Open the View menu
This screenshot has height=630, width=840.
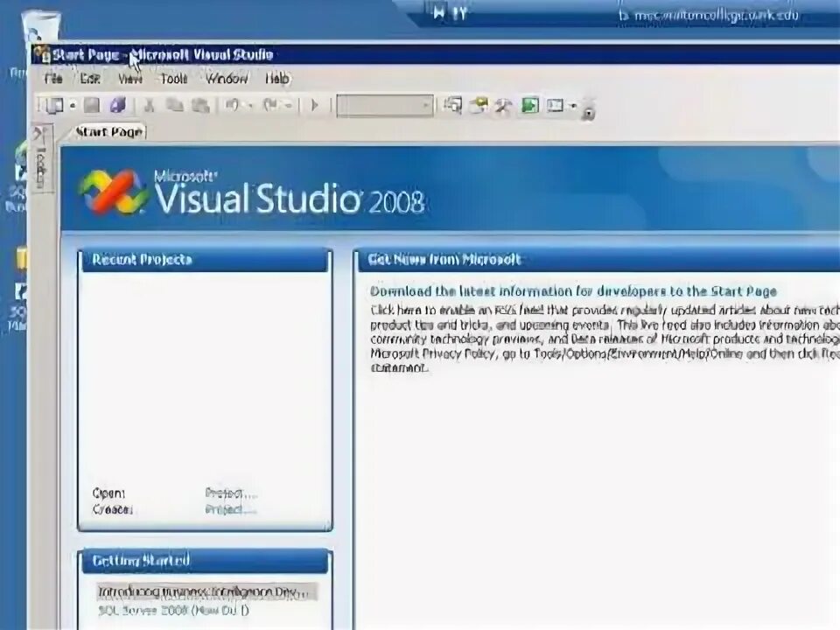[130, 79]
